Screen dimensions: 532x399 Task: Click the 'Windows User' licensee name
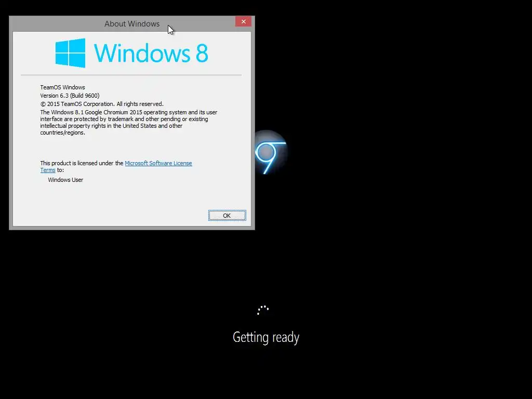pos(65,180)
